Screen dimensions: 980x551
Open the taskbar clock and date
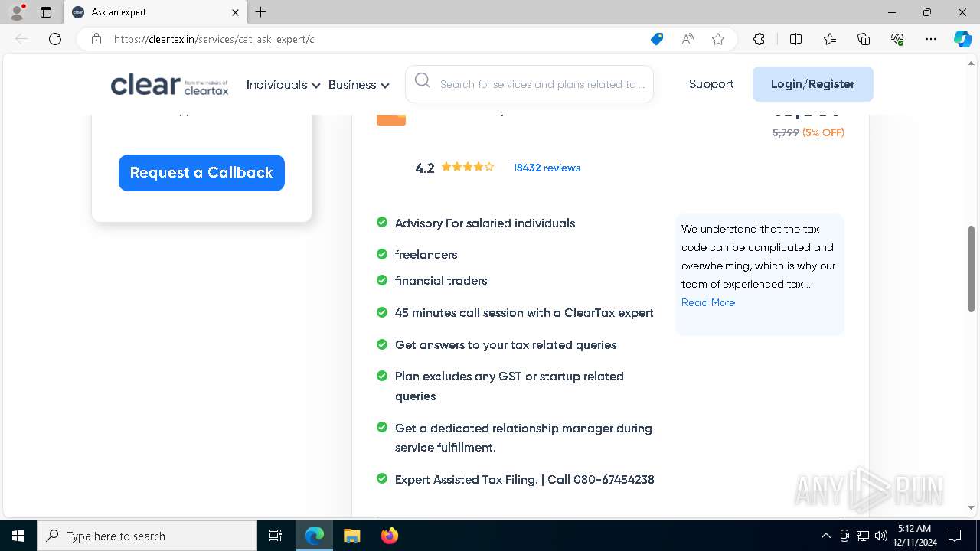(x=914, y=536)
